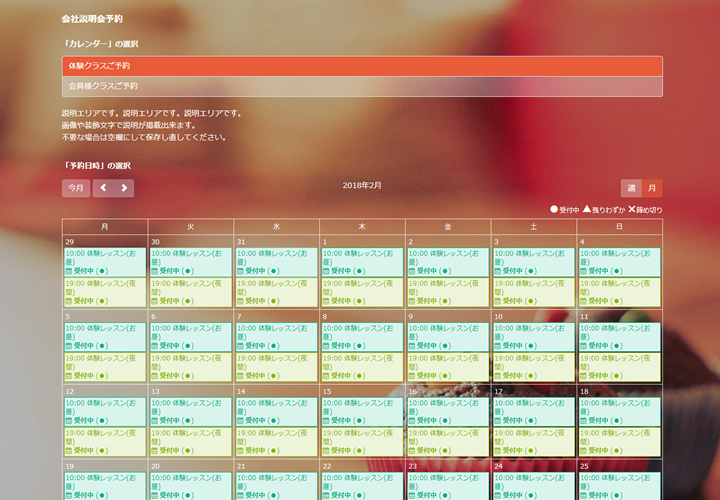The height and width of the screenshot is (500, 720).
Task: Advance to next month with right chevron
Action: point(124,188)
